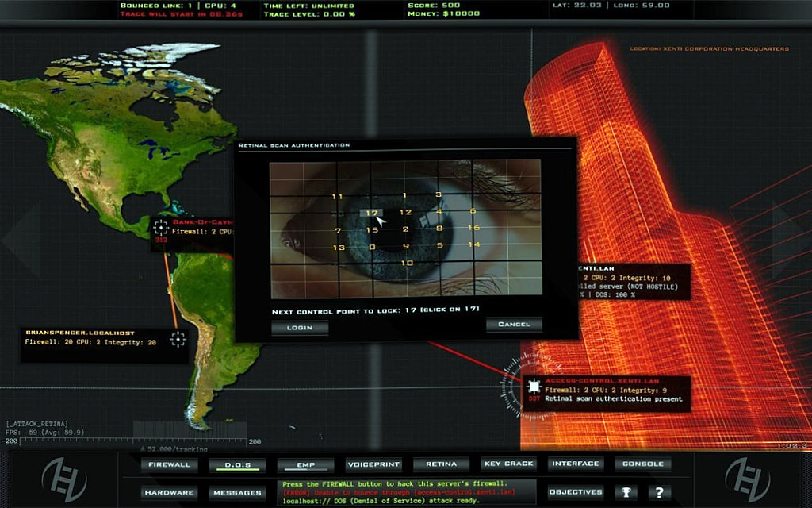Open the INTERFACE panel
Screen dimensions: 812x508
pos(576,464)
